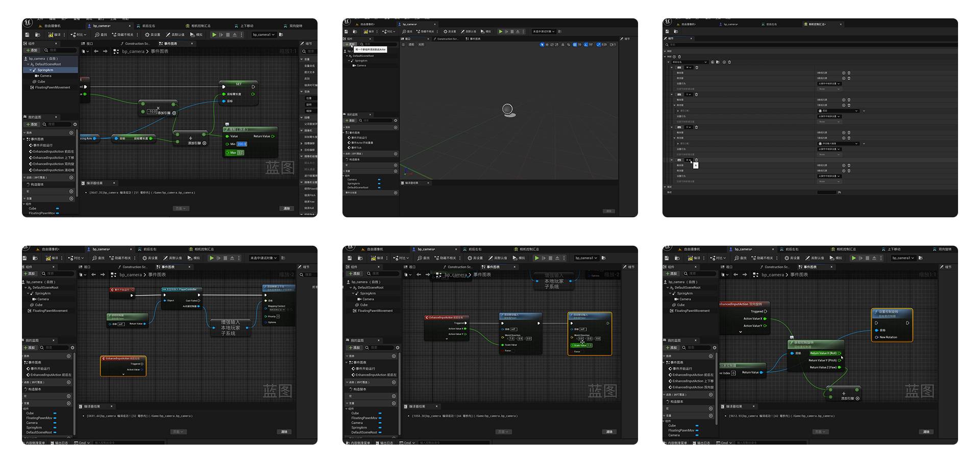Viewport: 980px width, 464px height.
Task: Click green Play button in PlayerController screenshot
Action: (x=212, y=258)
